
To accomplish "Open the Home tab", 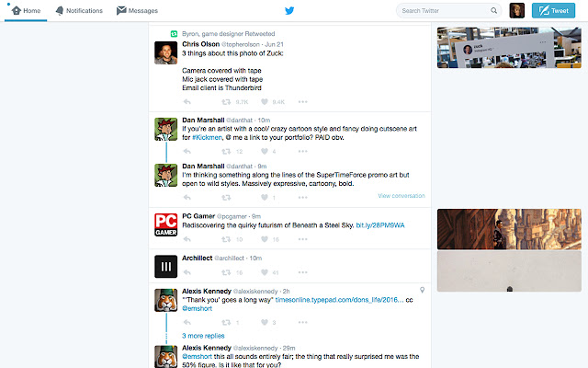I will click(x=26, y=10).
